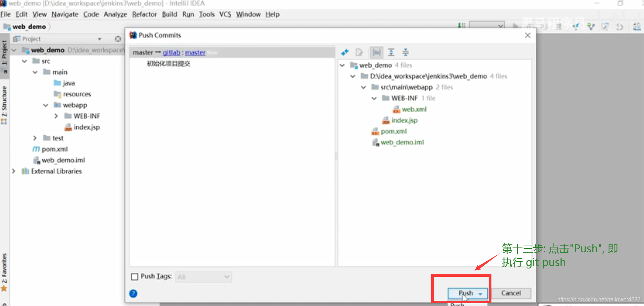Open the Favorites tool window tab
Image resolution: width=644 pixels, height=306 pixels.
click(x=4, y=272)
